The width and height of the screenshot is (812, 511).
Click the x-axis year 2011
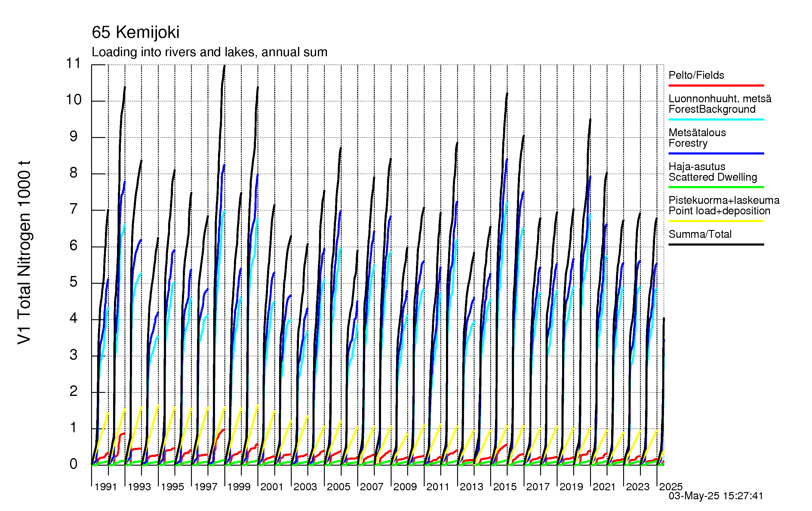pos(438,487)
